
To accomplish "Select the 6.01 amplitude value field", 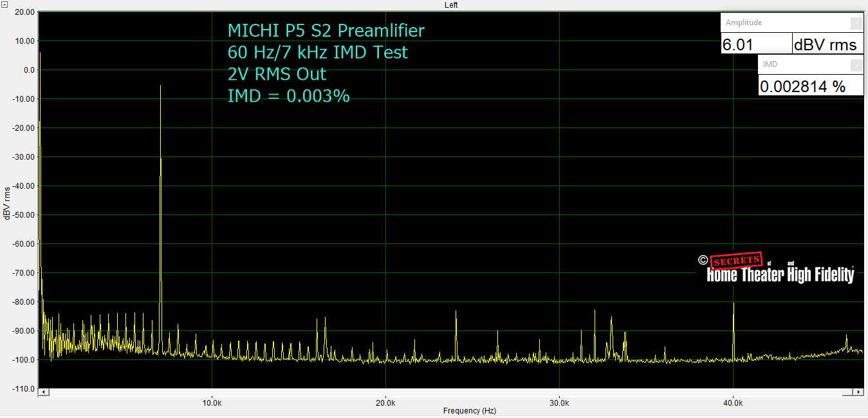I will (x=756, y=44).
